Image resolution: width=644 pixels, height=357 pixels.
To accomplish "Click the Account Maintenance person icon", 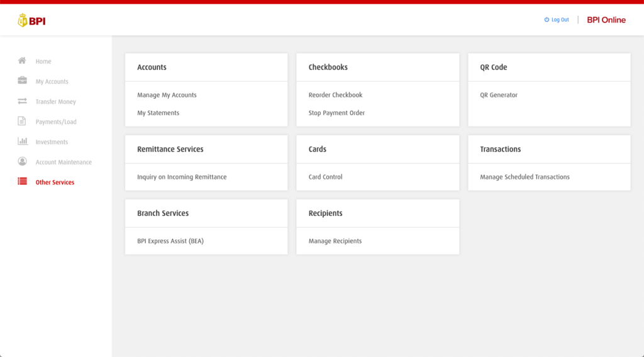I will tap(22, 162).
